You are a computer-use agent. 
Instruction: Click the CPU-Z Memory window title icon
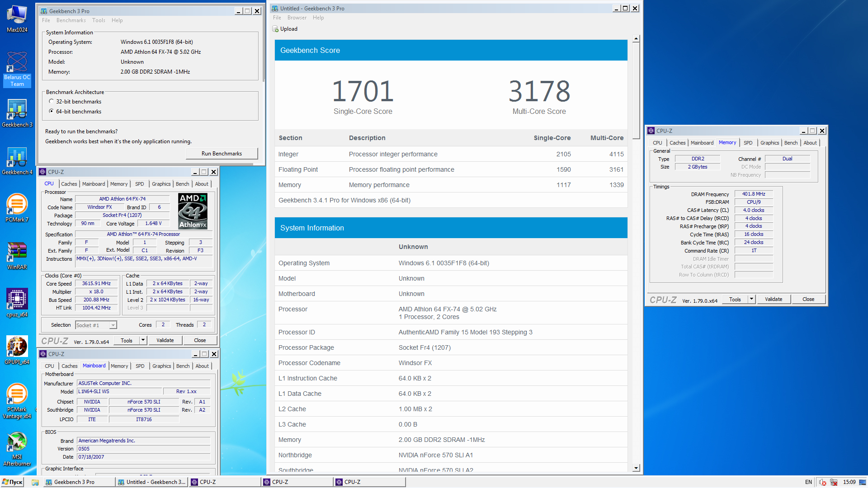pos(651,131)
